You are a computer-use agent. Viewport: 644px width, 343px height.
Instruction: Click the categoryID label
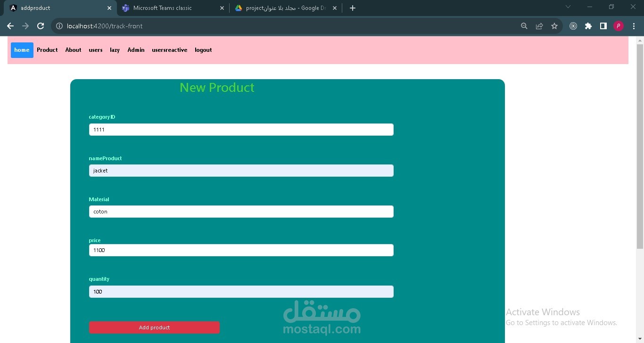tap(102, 117)
